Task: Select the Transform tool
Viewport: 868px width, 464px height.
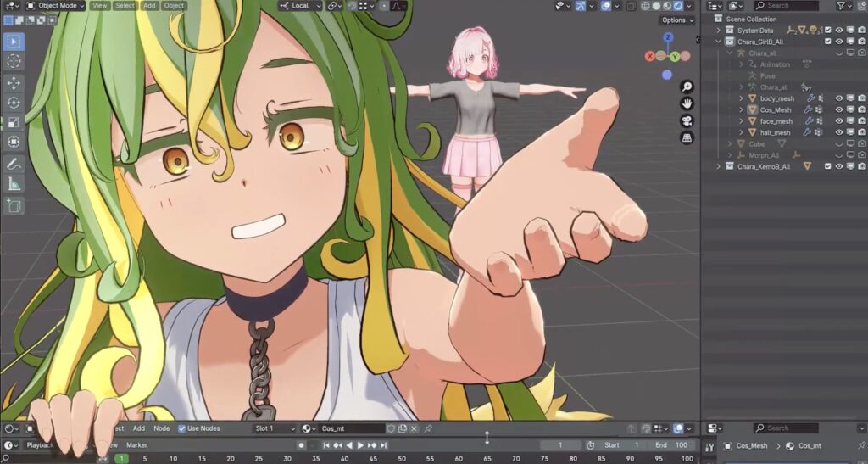Action: 14,143
